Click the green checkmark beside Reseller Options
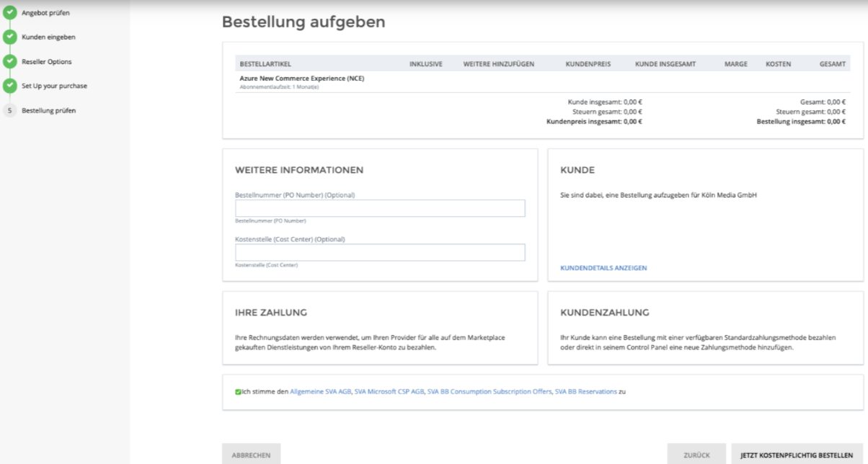This screenshot has width=868, height=464. (x=9, y=61)
